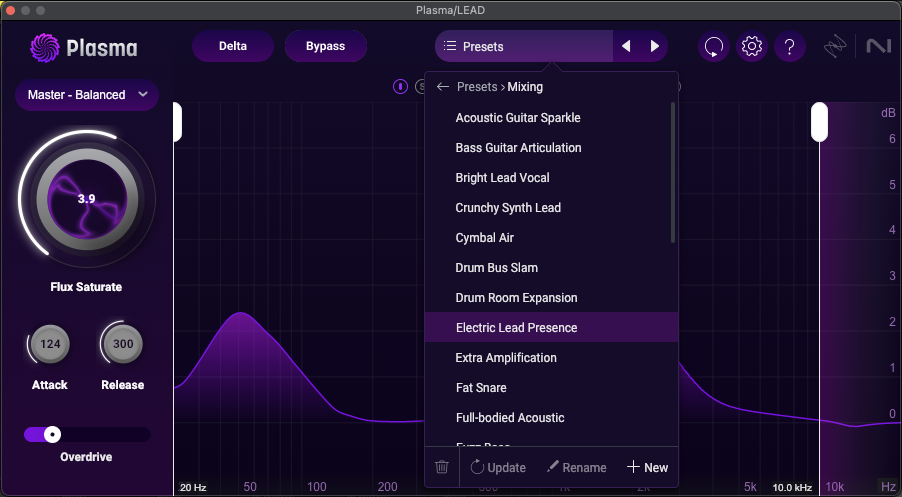Viewport: 902px width, 497px height.
Task: Click the low frequency range handle
Action: click(x=177, y=122)
